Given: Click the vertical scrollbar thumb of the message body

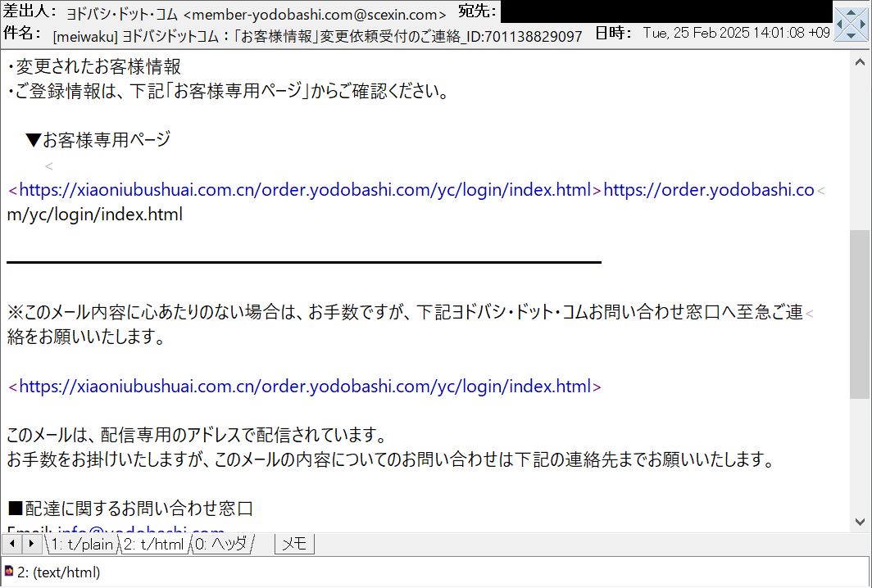Looking at the screenshot, I should [x=860, y=314].
